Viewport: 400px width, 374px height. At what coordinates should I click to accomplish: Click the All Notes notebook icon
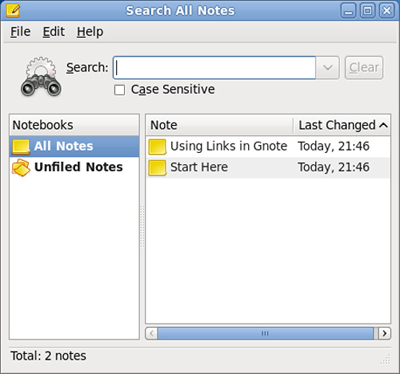coord(21,147)
